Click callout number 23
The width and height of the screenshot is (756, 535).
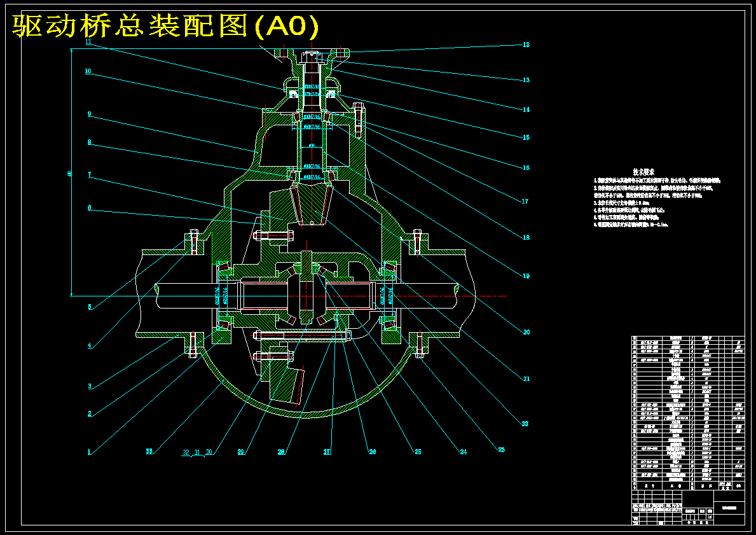coord(502,450)
